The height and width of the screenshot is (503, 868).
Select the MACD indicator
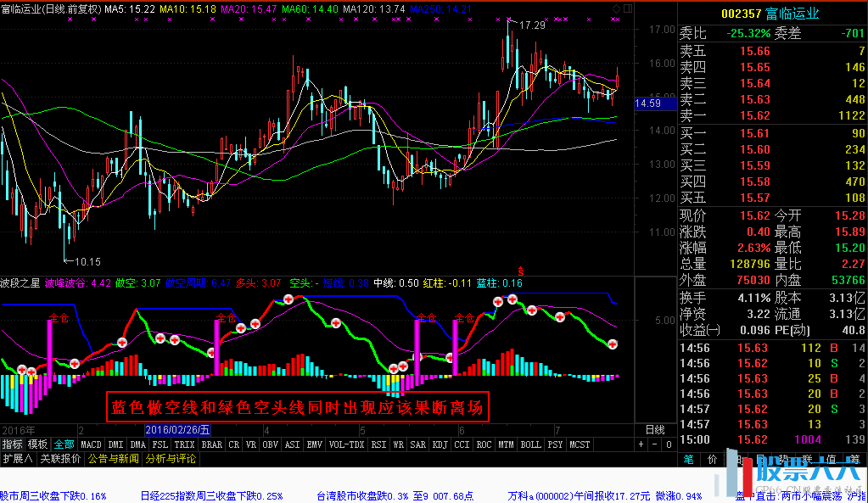coord(91,444)
